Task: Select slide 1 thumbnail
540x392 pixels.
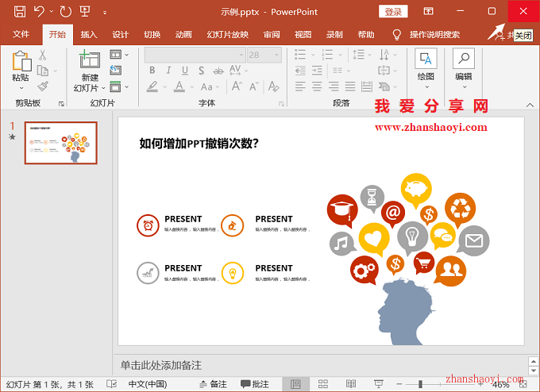Action: (61, 143)
